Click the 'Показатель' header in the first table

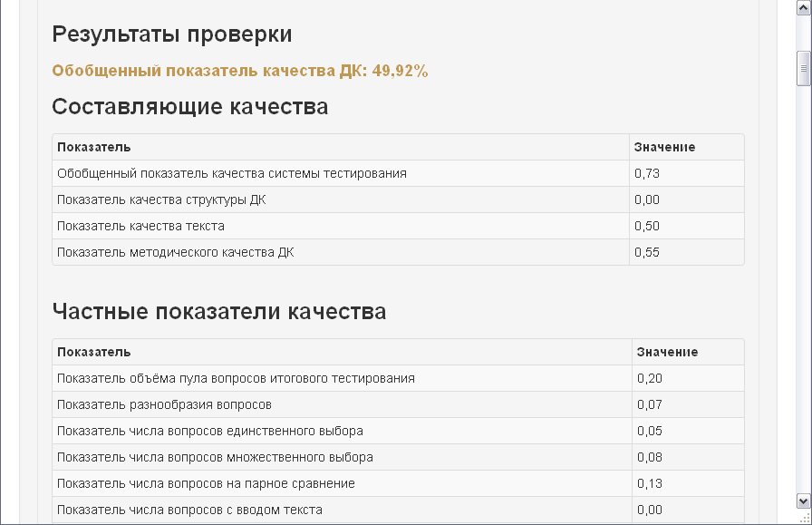[x=93, y=147]
